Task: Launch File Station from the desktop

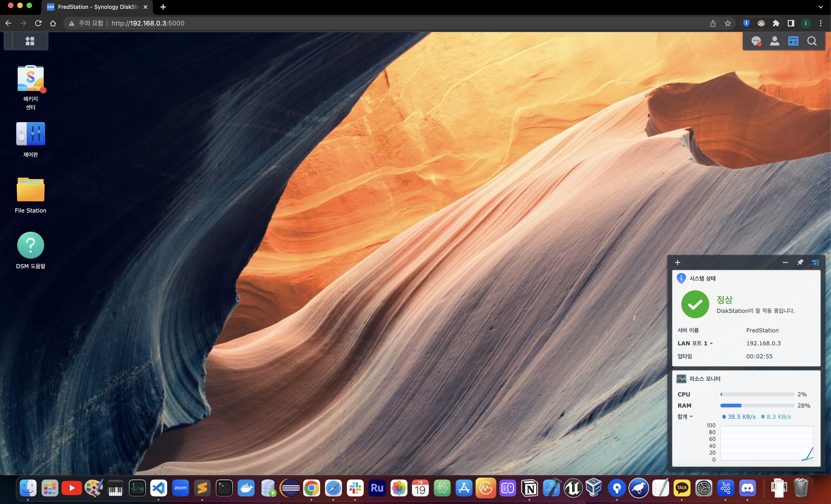Action: (x=30, y=190)
